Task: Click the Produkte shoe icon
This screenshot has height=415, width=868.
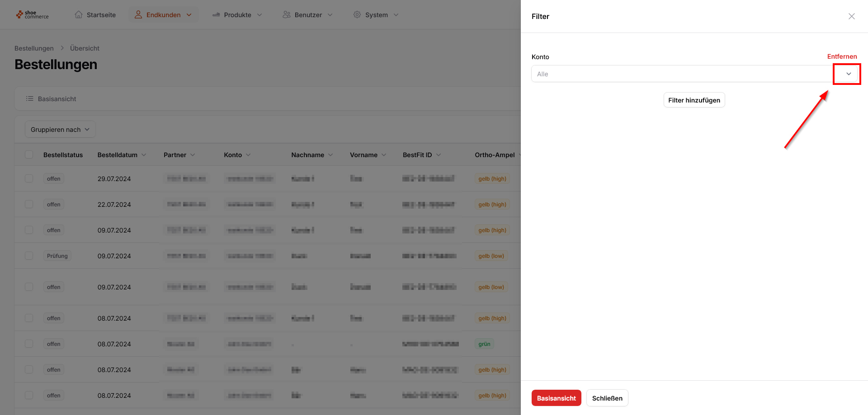Action: tap(216, 14)
